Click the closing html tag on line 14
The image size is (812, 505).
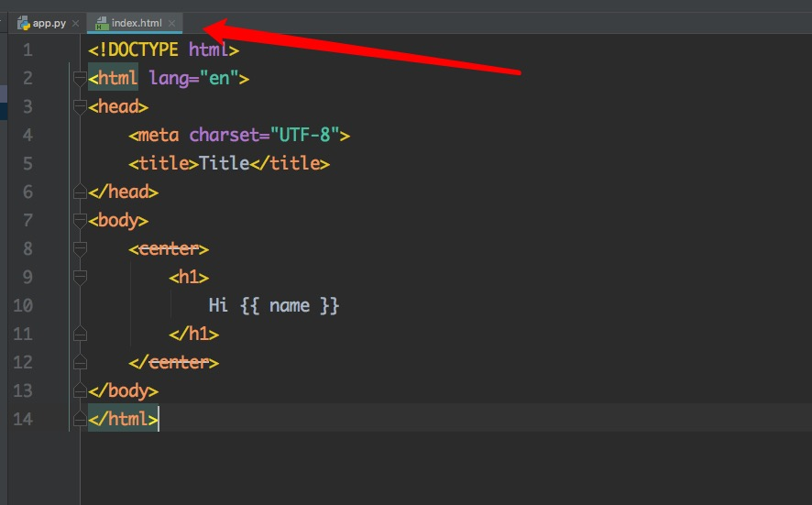pos(123,419)
